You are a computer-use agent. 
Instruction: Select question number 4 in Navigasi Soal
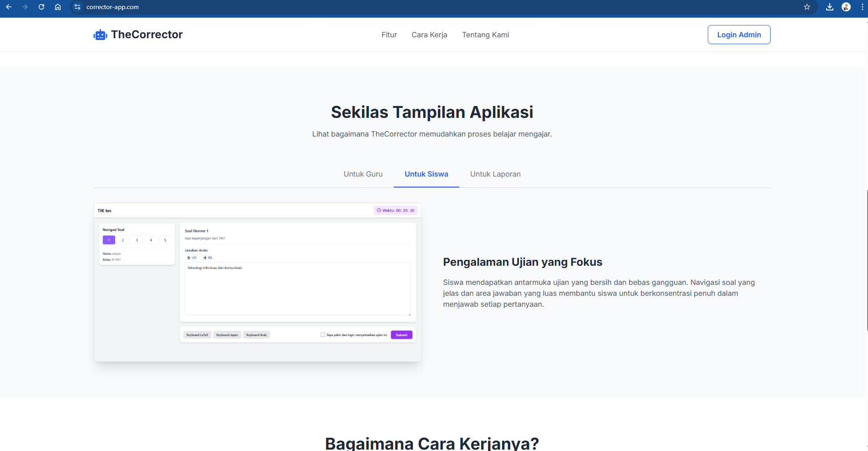click(x=151, y=240)
